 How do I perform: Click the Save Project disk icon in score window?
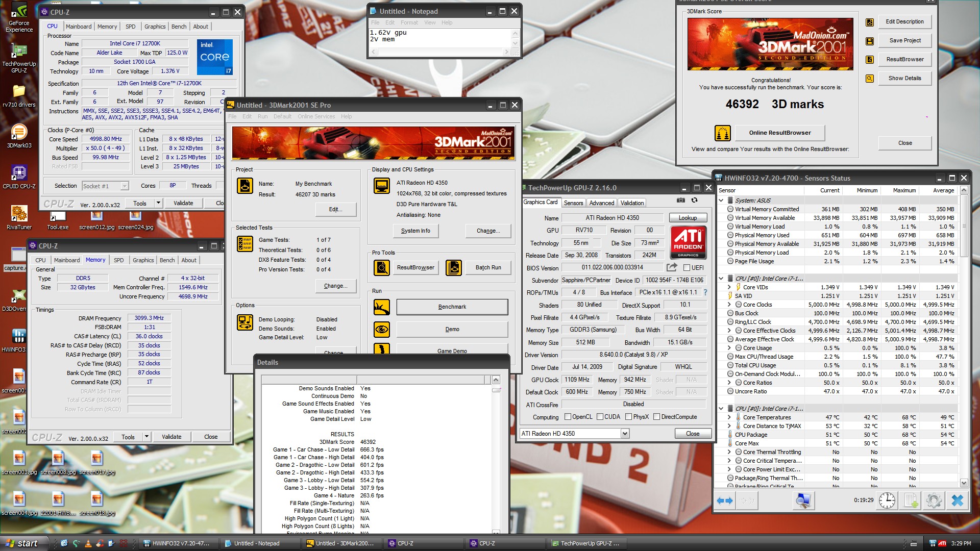pyautogui.click(x=870, y=41)
